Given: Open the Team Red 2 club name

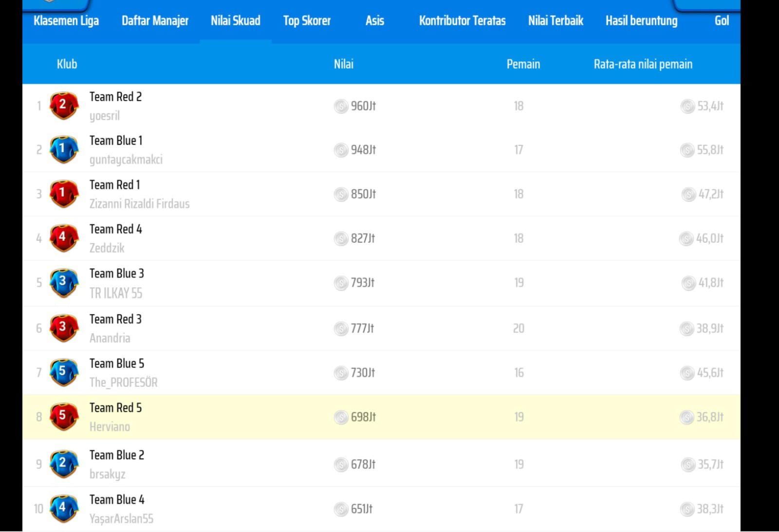Looking at the screenshot, I should (x=116, y=97).
